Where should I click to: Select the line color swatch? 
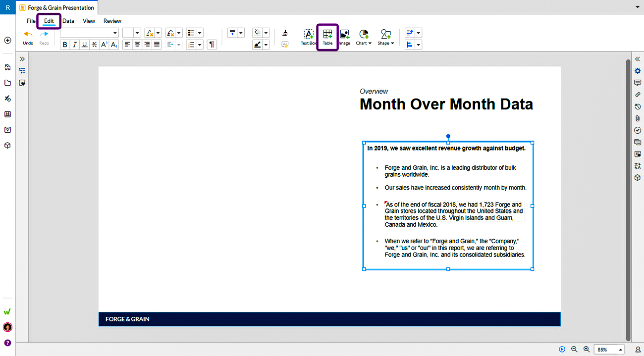(257, 44)
